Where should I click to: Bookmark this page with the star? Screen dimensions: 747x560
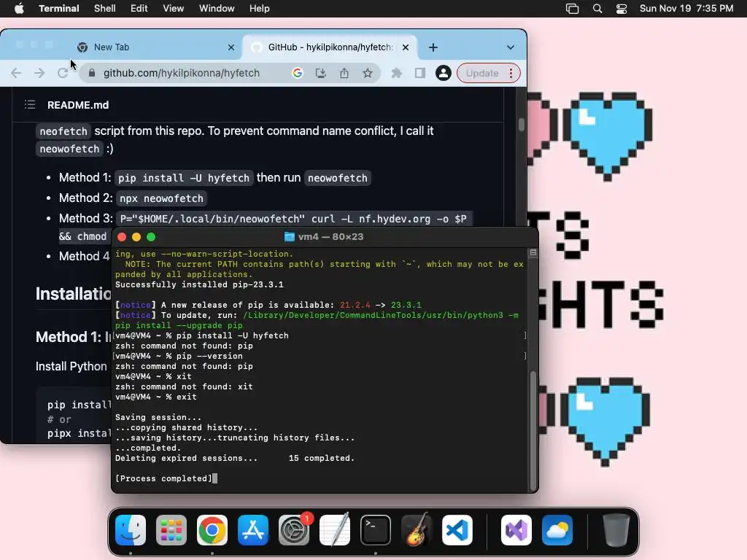pos(368,73)
